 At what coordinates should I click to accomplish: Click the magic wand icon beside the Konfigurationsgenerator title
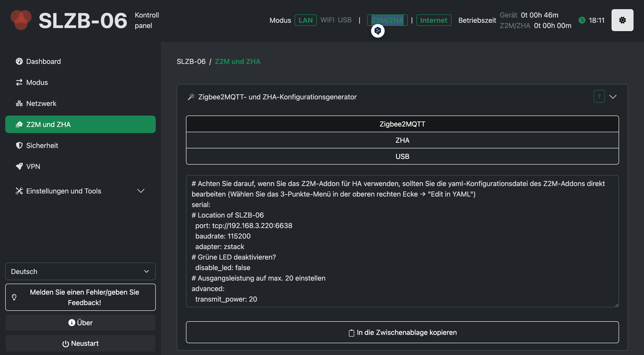(x=191, y=97)
